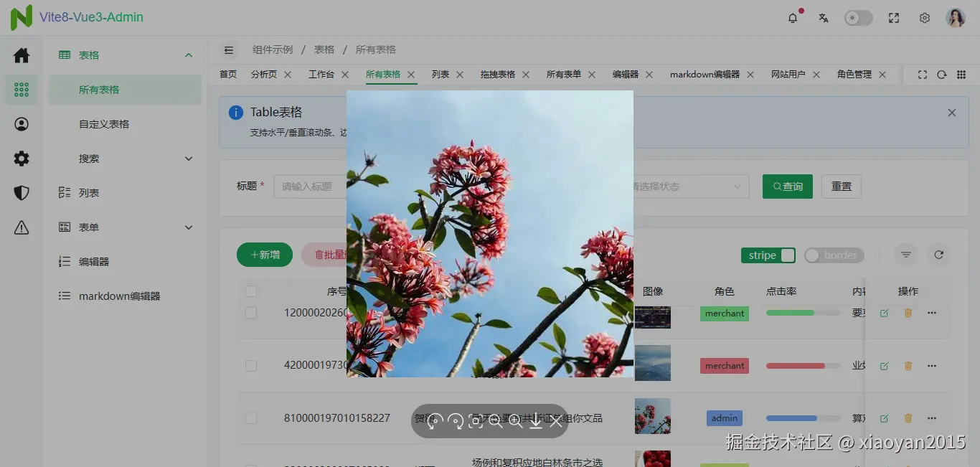The height and width of the screenshot is (467, 980).
Task: Check the row 810000197010158227 checkbox
Action: click(251, 418)
